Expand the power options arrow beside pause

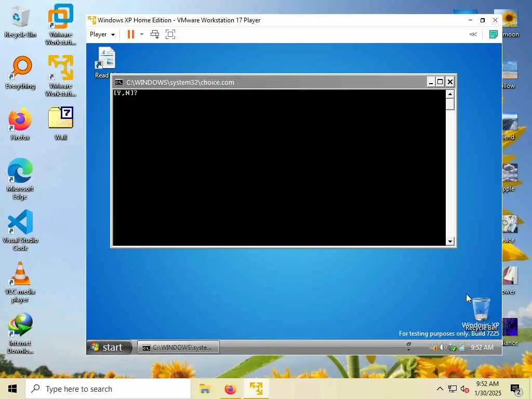142,34
